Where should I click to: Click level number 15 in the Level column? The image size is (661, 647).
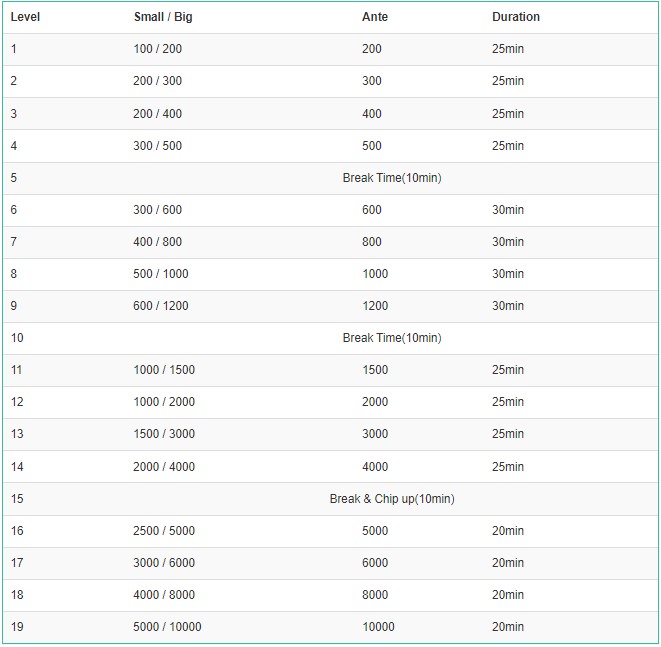tap(17, 499)
